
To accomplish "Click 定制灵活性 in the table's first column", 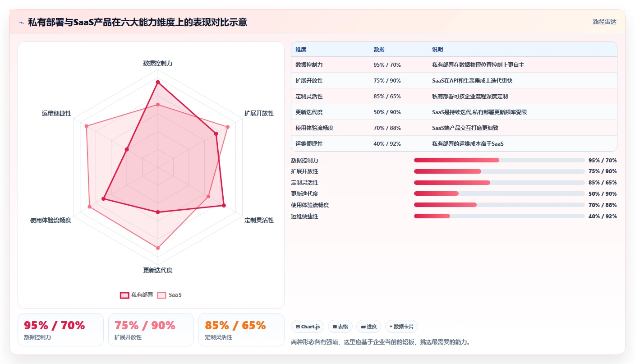I will tap(309, 97).
